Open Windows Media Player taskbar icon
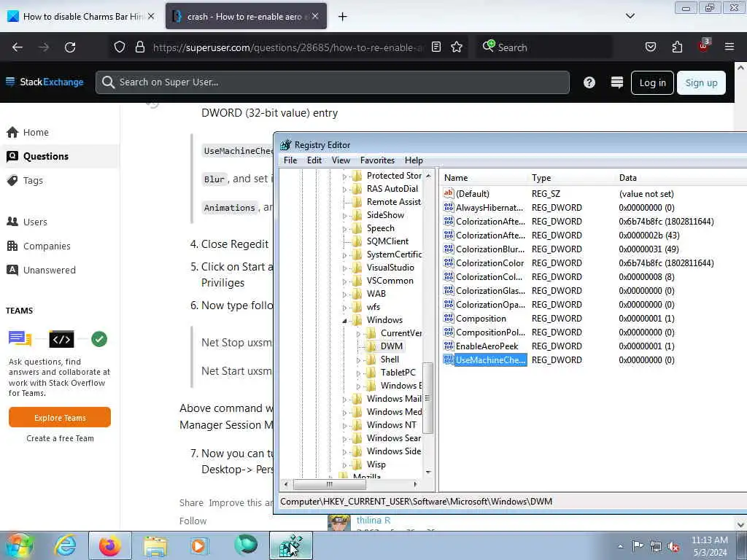Viewport: 747px width, 560px height. point(198,545)
